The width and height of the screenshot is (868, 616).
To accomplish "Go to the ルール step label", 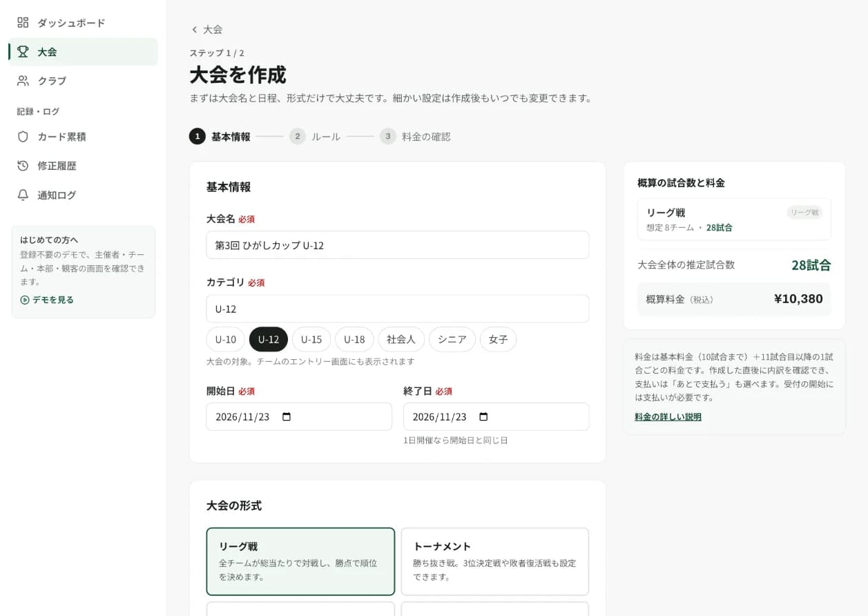I will click(x=326, y=137).
